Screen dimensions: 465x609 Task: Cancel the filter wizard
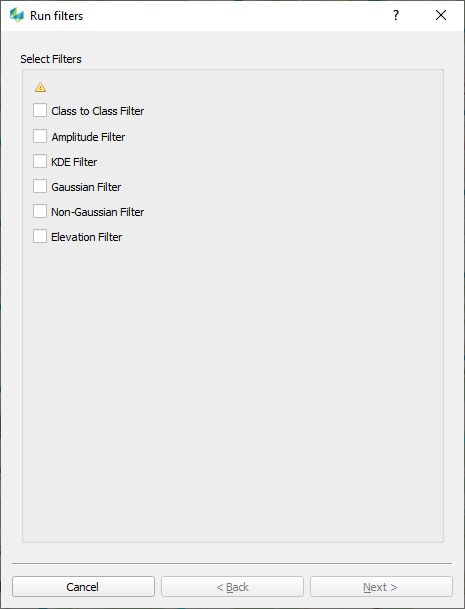pos(84,586)
